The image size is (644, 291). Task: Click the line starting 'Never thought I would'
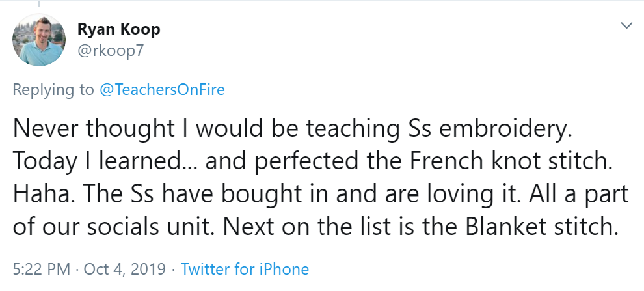[x=293, y=130]
